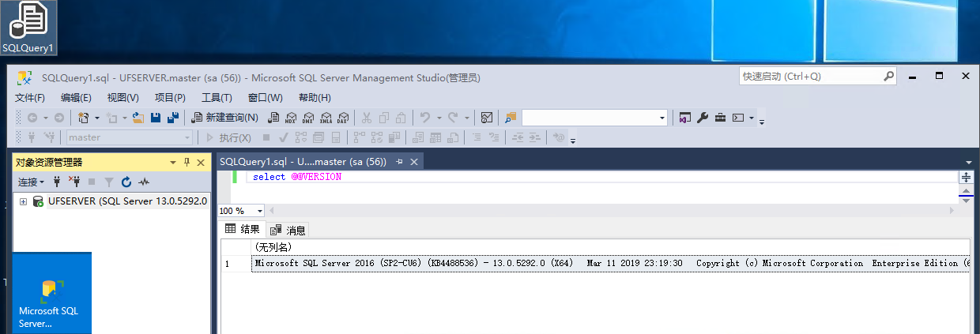Open the 工具(T) menu
980x334 pixels.
[217, 98]
